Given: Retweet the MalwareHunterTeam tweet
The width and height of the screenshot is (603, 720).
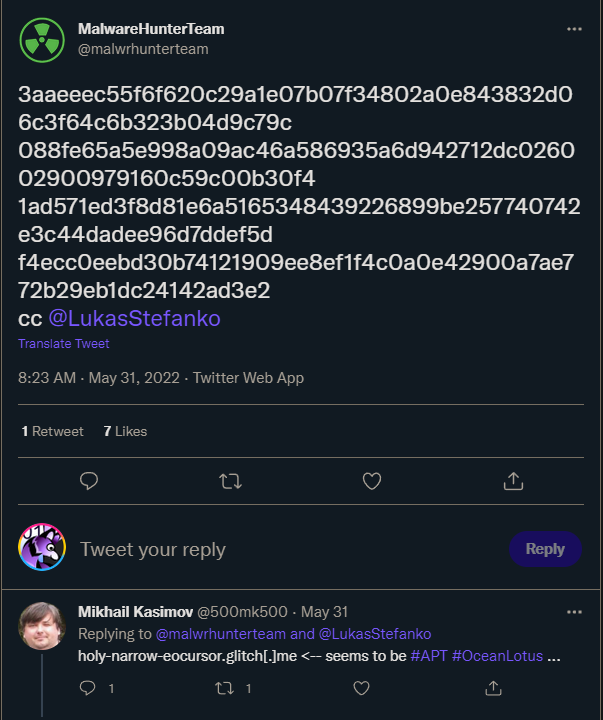Looking at the screenshot, I should pos(230,481).
